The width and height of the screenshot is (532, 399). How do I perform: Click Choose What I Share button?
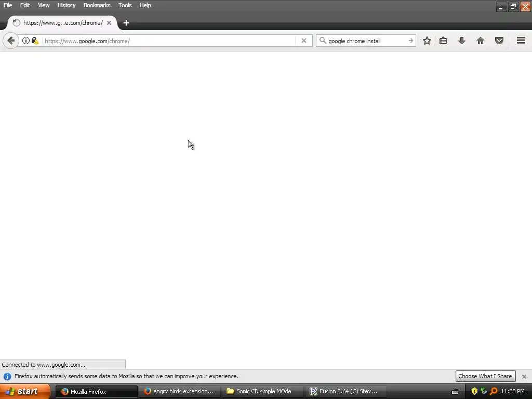[485, 376]
